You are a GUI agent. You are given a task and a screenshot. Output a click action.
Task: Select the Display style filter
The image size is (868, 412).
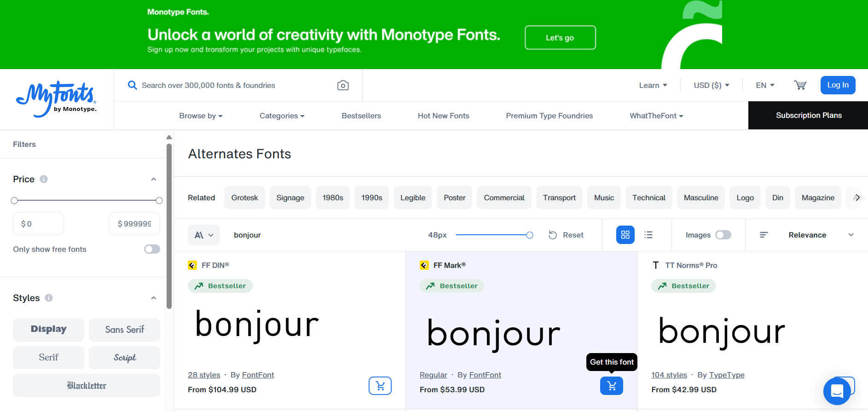click(x=48, y=330)
